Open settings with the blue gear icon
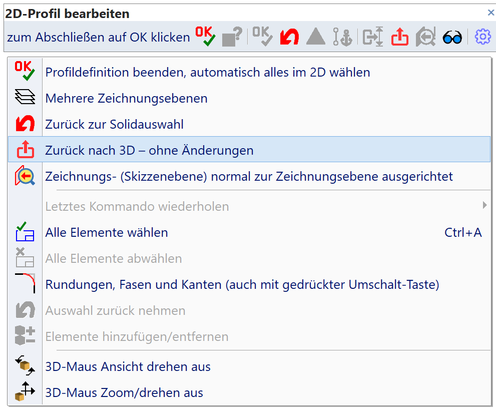 coord(482,37)
